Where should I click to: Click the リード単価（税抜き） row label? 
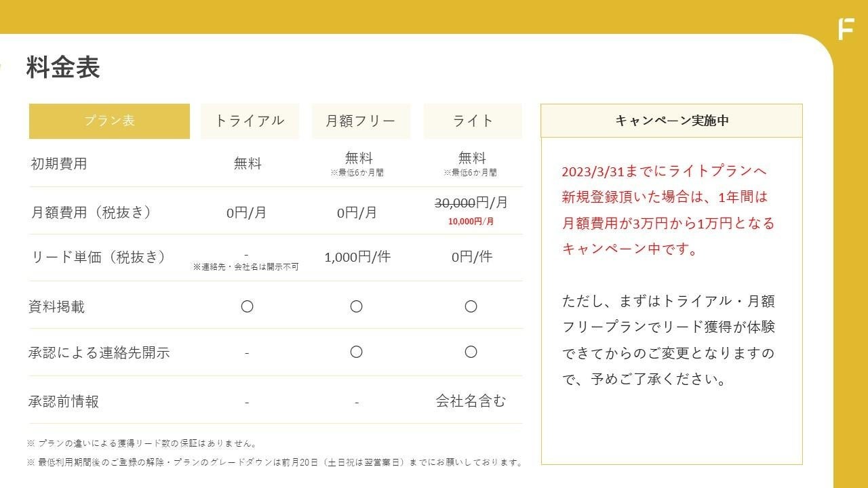click(99, 257)
